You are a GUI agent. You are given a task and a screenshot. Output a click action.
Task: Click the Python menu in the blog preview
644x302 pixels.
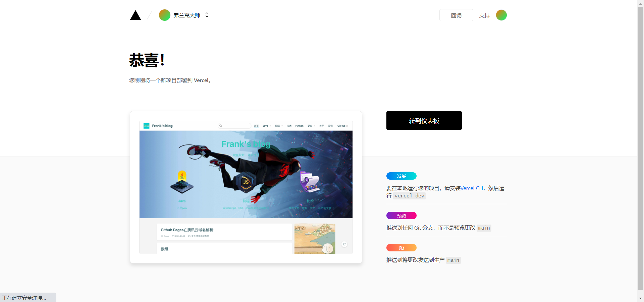299,126
